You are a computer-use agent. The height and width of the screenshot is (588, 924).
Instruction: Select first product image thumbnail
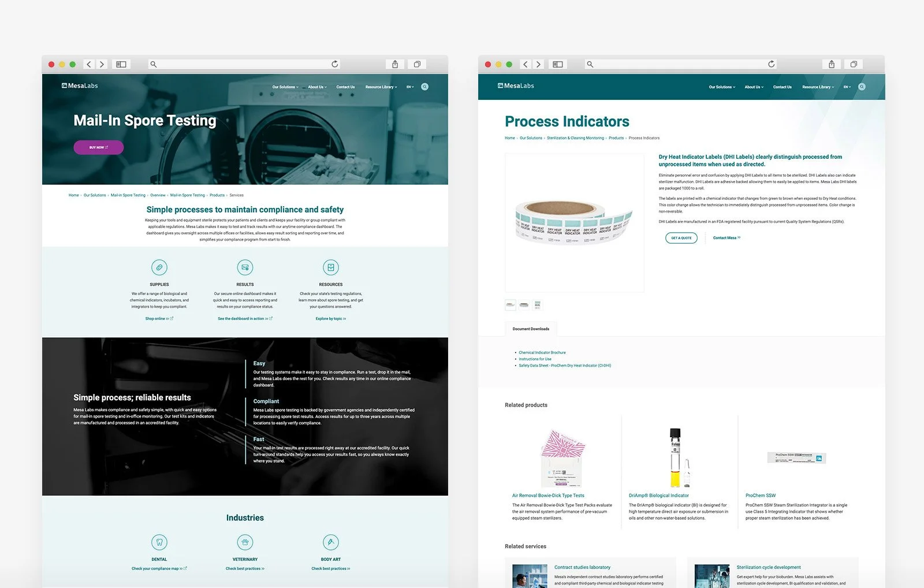pos(511,304)
